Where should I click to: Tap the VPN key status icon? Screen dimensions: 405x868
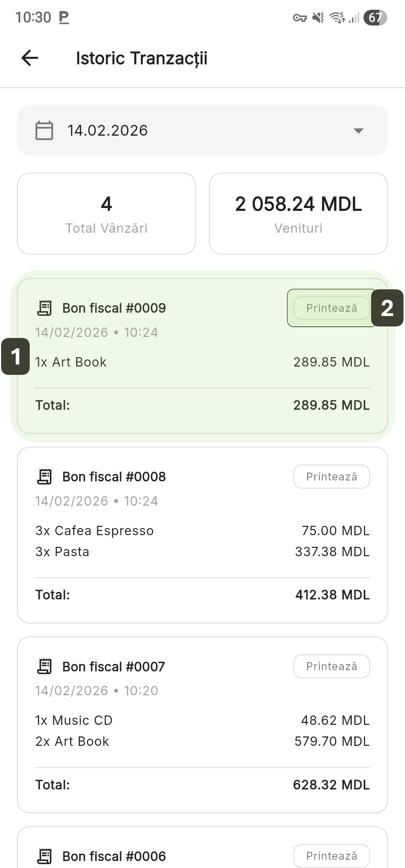pos(300,18)
